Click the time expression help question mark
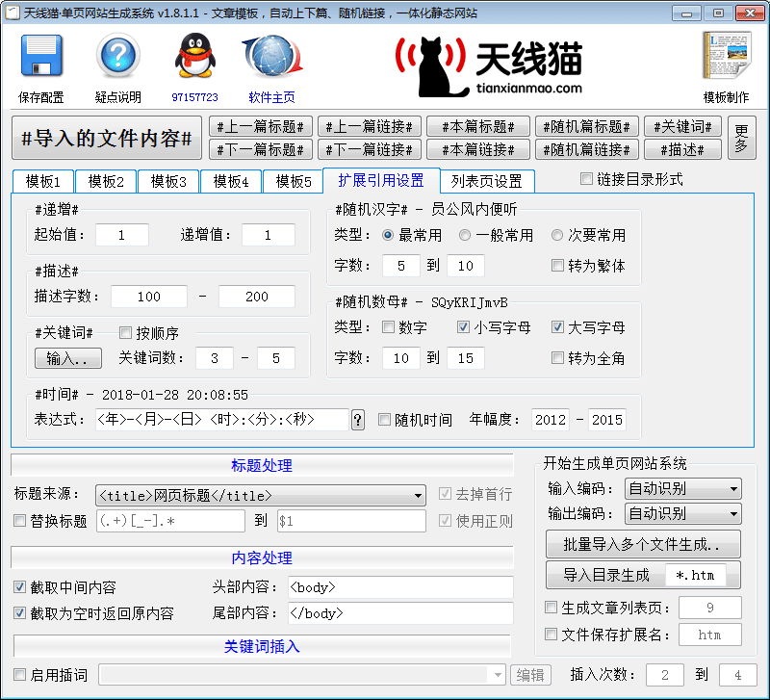Screen dimensions: 770x700 [358, 420]
